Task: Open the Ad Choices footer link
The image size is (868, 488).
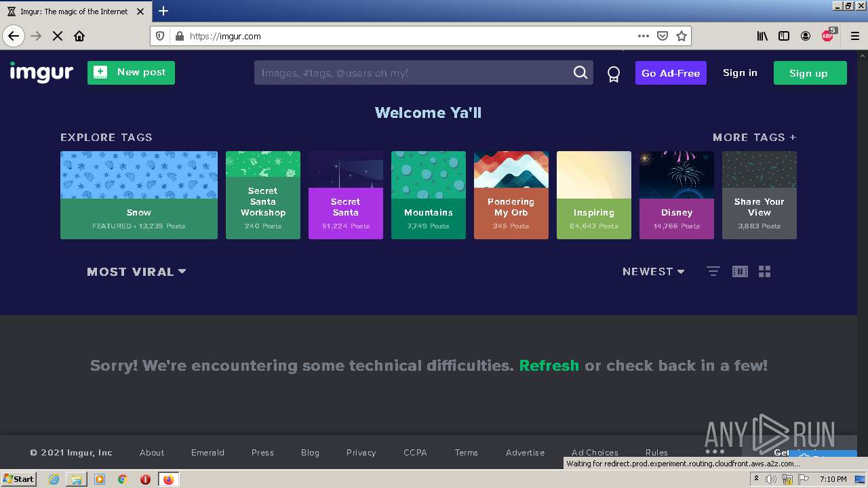Action: point(595,452)
